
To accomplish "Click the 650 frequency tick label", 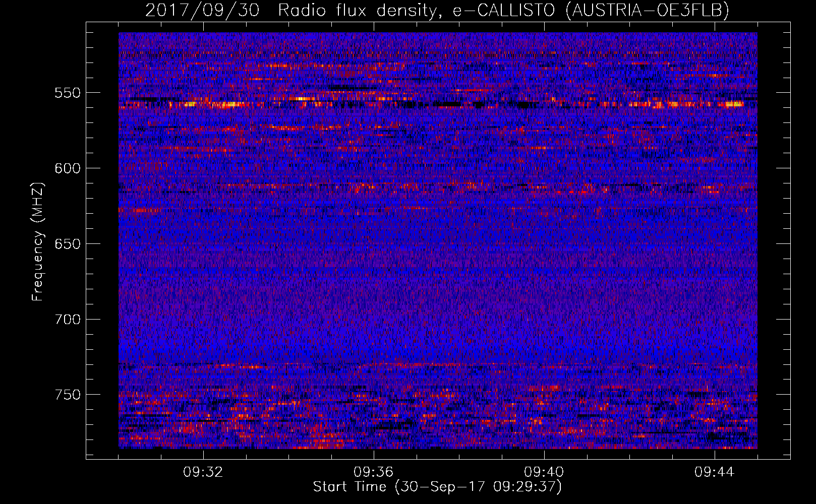I will (x=68, y=244).
